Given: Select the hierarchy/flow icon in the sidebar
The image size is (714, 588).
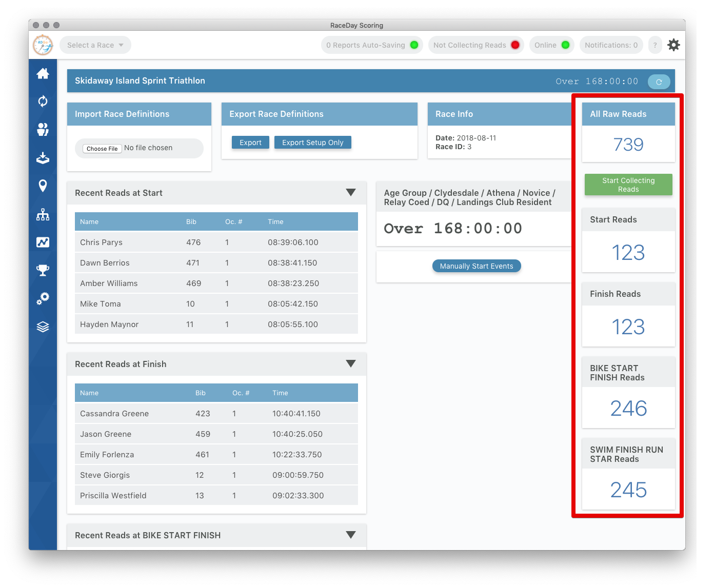Looking at the screenshot, I should coord(43,214).
